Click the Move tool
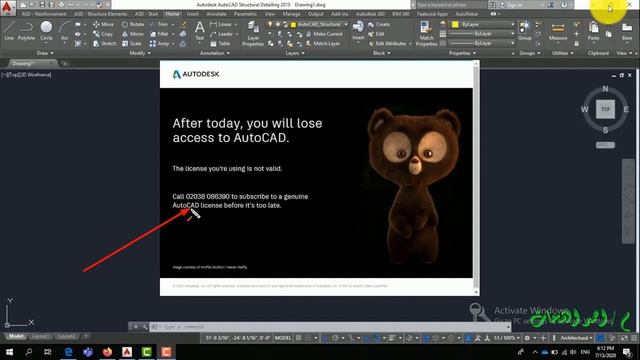Image resolution: width=640 pixels, height=360 pixels. (x=103, y=24)
